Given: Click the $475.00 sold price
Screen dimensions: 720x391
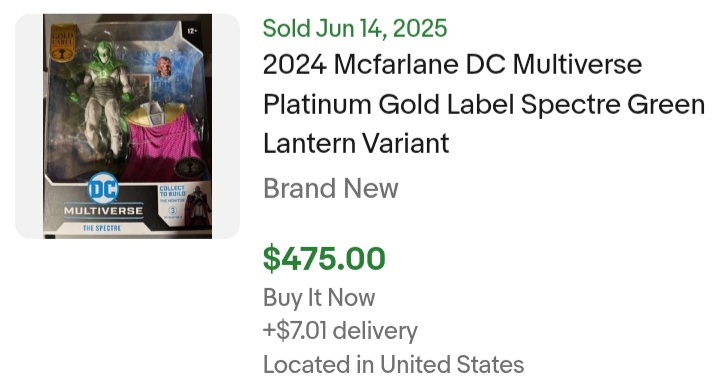Looking at the screenshot, I should pyautogui.click(x=324, y=259).
